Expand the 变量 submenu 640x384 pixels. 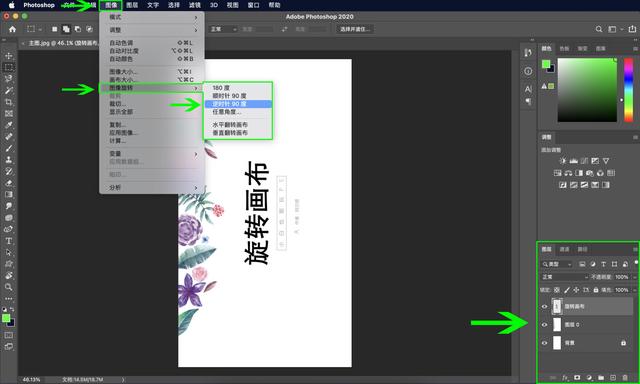(x=152, y=154)
